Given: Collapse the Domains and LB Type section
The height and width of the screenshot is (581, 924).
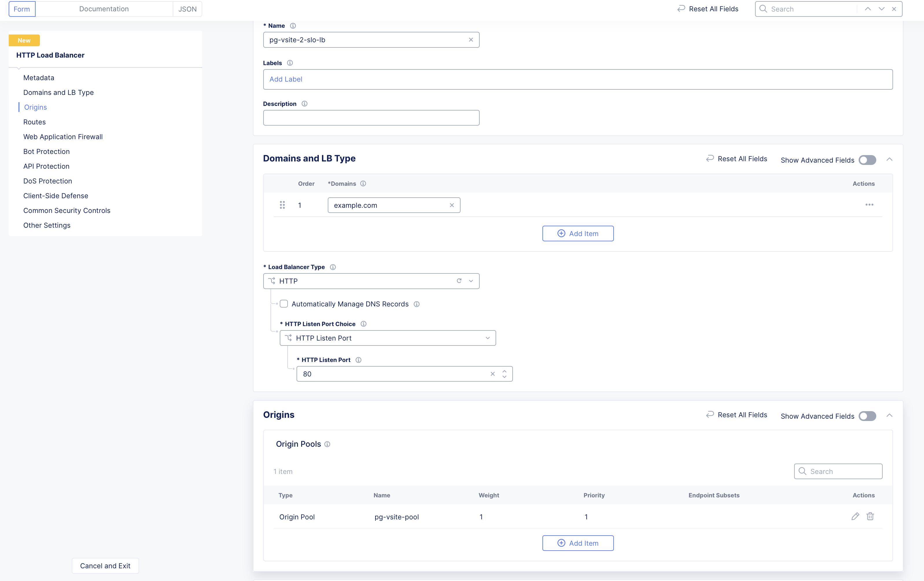Looking at the screenshot, I should 890,159.
